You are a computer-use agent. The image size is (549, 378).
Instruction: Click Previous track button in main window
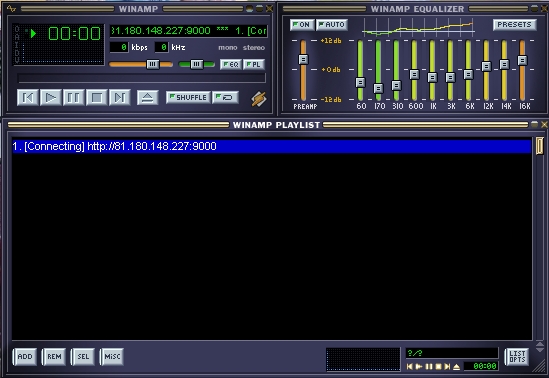pyautogui.click(x=28, y=98)
